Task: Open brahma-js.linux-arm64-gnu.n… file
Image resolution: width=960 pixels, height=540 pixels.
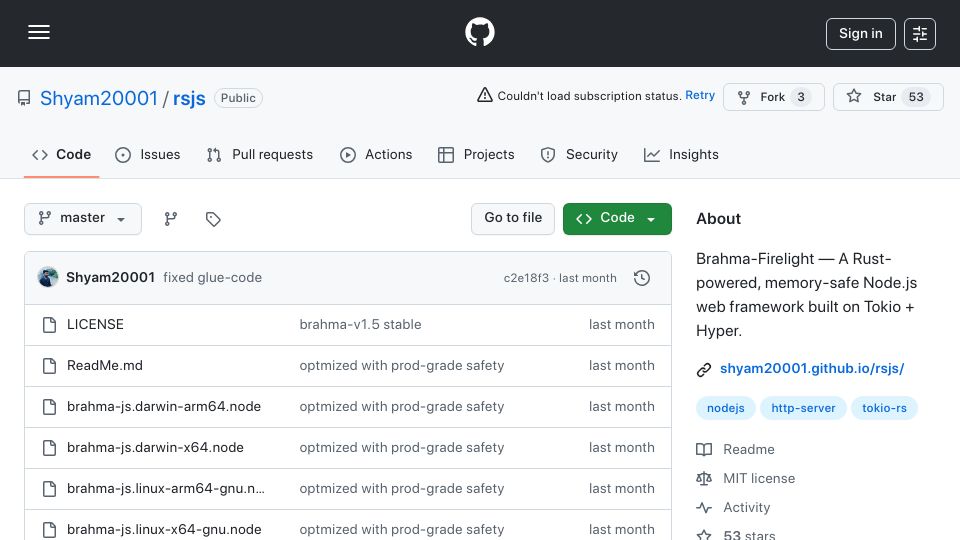Action: (166, 489)
